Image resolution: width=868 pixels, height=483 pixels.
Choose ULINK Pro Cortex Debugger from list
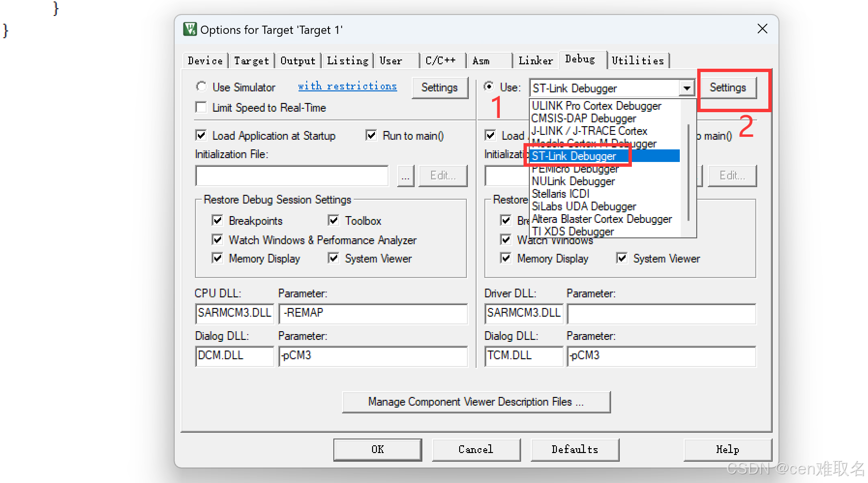[605, 106]
